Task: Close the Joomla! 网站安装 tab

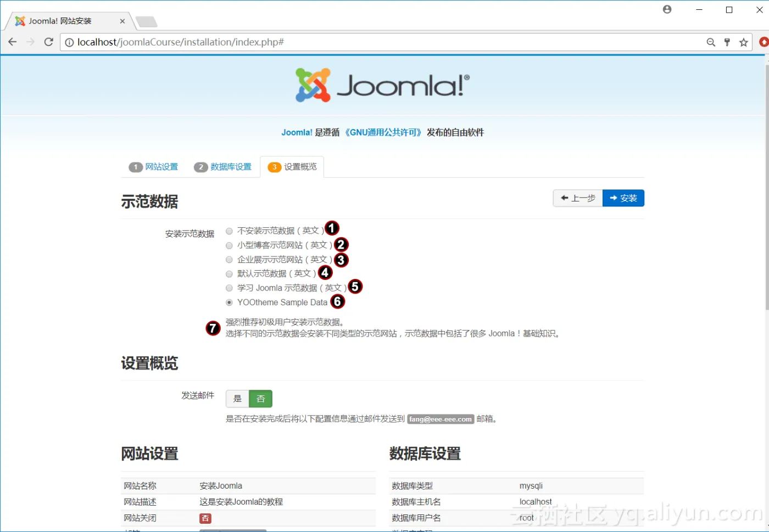Action: (122, 21)
